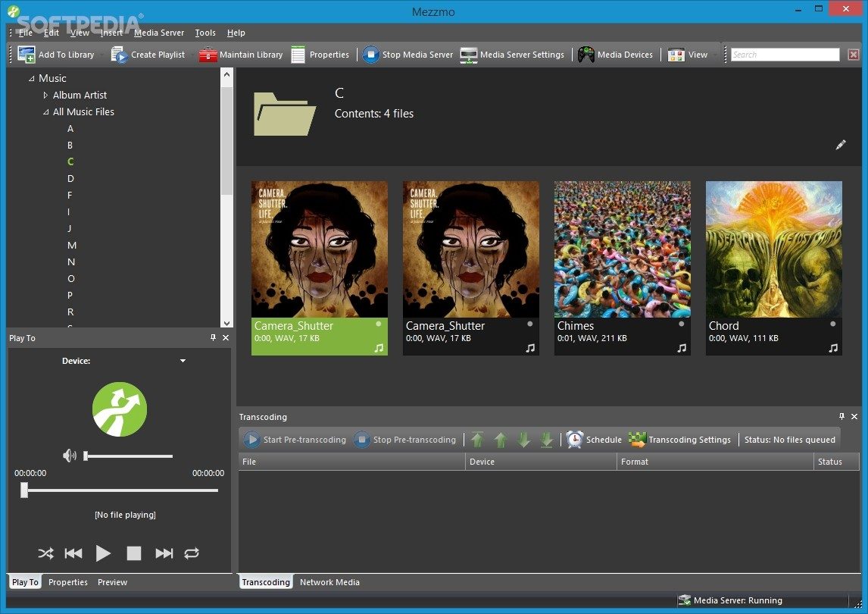Open the Edit menu

[52, 33]
